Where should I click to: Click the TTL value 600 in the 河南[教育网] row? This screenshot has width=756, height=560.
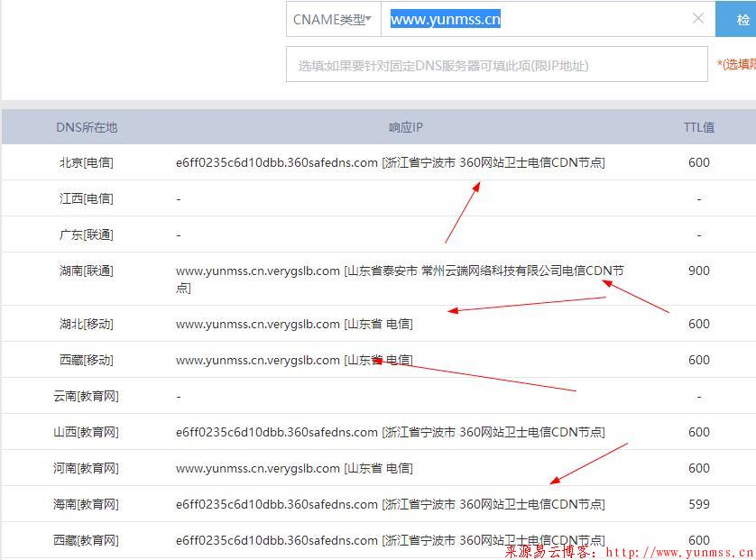tap(698, 468)
